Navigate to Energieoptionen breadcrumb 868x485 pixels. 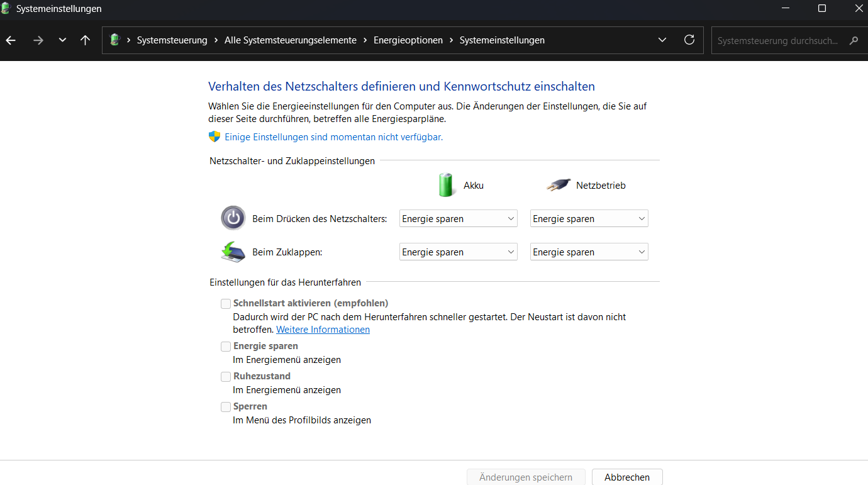[408, 40]
